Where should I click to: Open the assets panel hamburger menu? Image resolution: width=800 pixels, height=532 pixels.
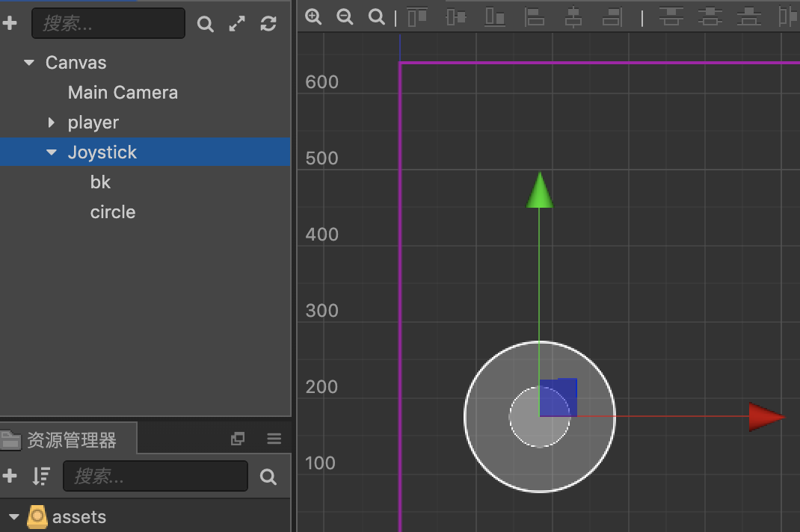(x=274, y=439)
